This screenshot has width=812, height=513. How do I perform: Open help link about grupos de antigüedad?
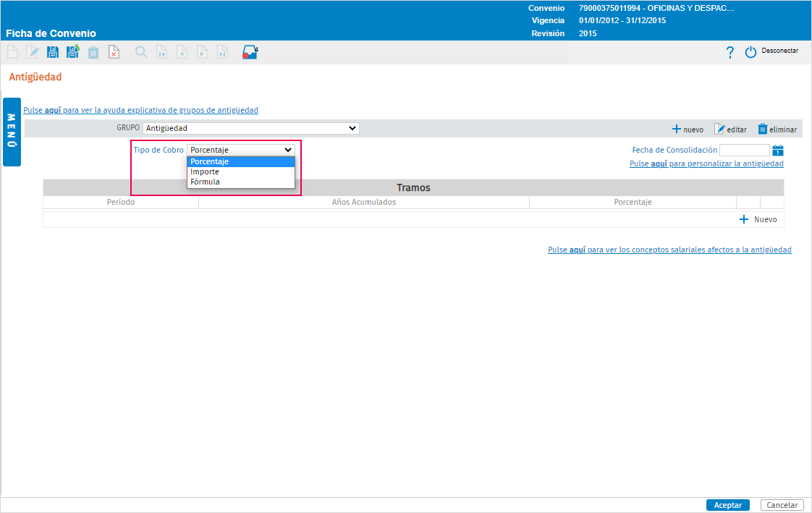141,110
